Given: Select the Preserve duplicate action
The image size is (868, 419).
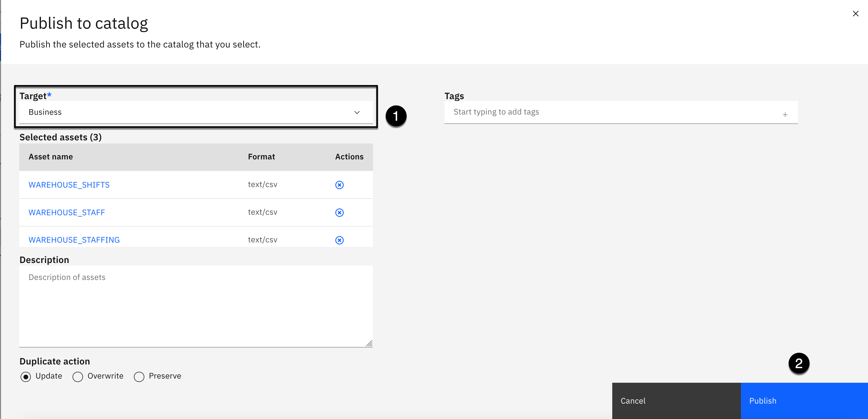Looking at the screenshot, I should 139,376.
